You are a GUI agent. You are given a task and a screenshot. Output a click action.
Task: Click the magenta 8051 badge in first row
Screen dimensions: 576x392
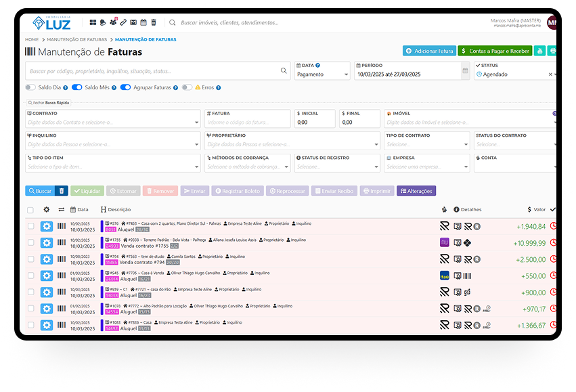click(x=110, y=230)
